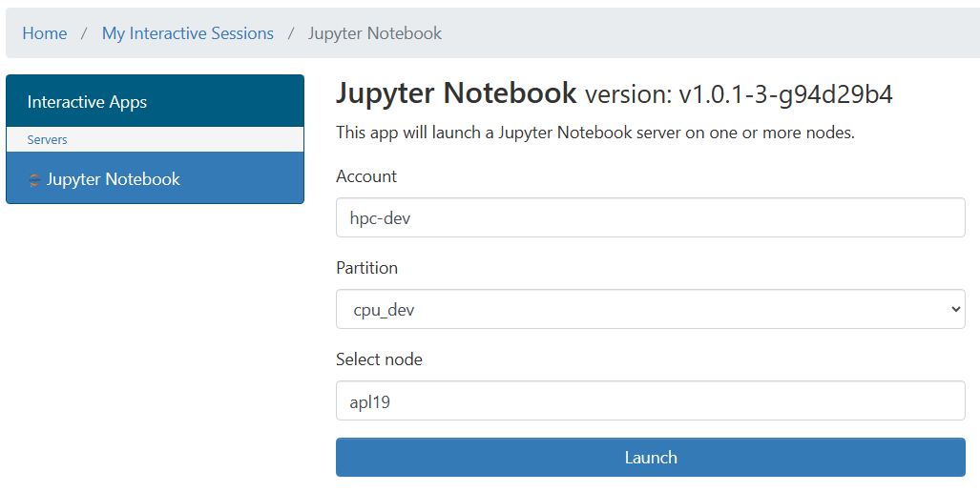Screen dimensions: 980x492
Task: Focus the Select node field with apl19
Action: tap(650, 400)
